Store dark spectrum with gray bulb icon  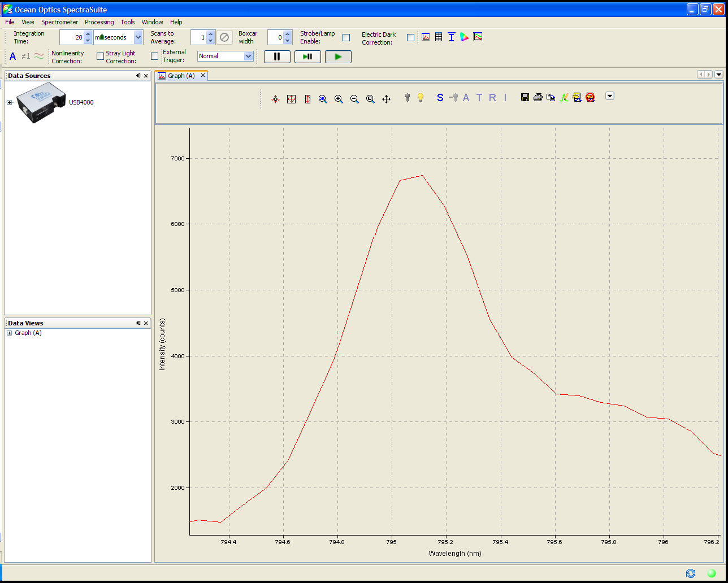point(407,97)
